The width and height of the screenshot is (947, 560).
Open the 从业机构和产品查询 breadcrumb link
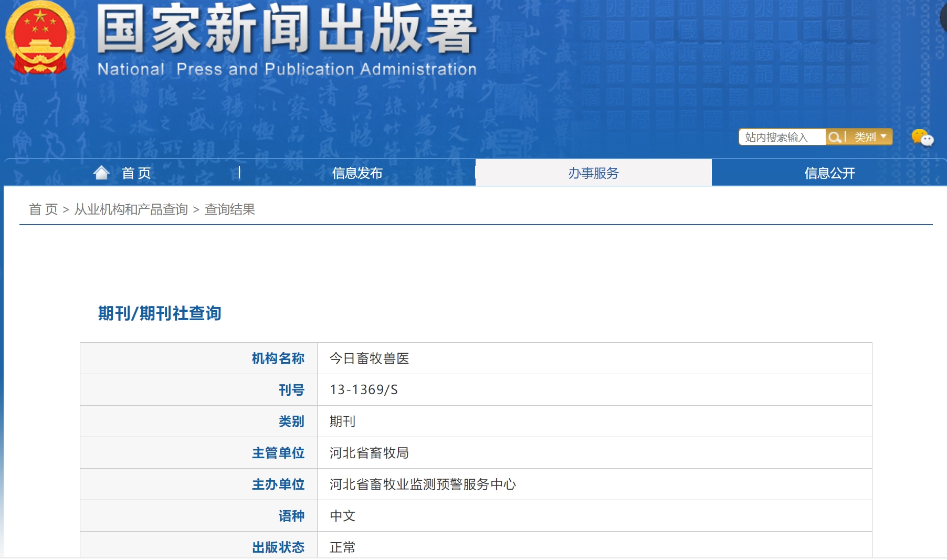[x=131, y=209]
